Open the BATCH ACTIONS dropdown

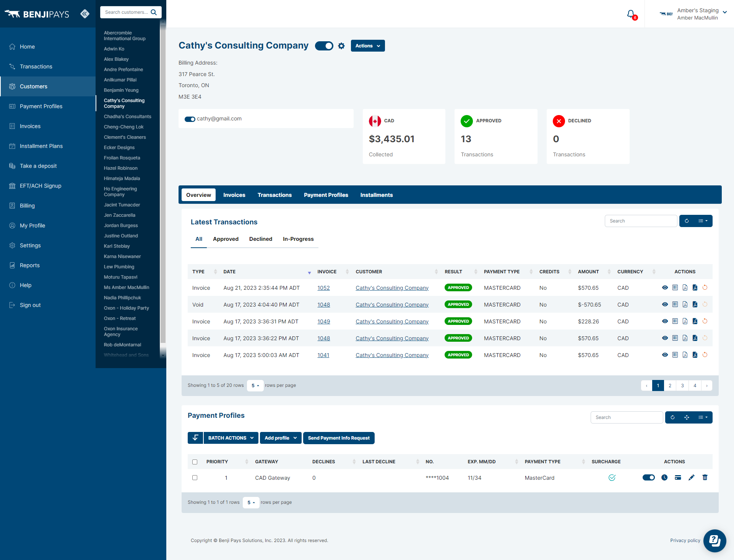231,438
